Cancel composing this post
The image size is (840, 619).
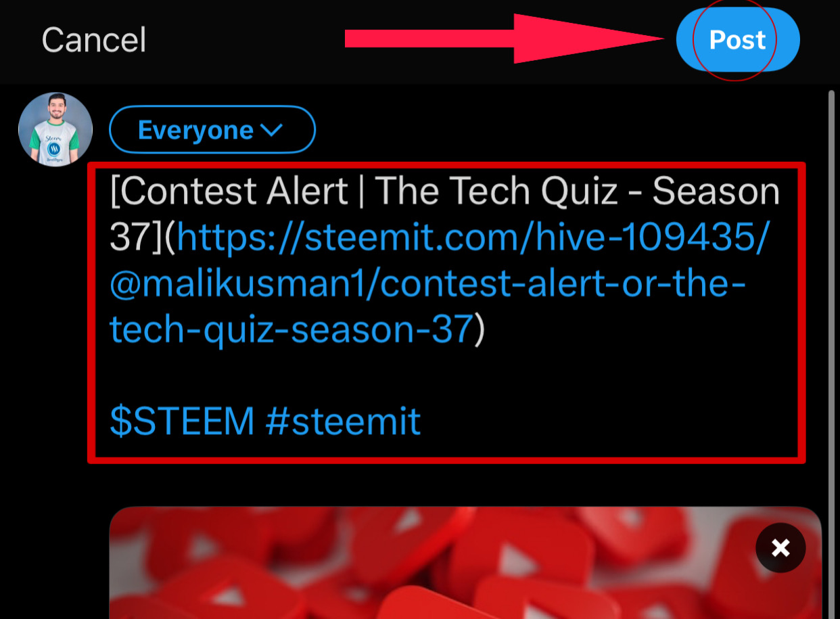click(x=94, y=40)
